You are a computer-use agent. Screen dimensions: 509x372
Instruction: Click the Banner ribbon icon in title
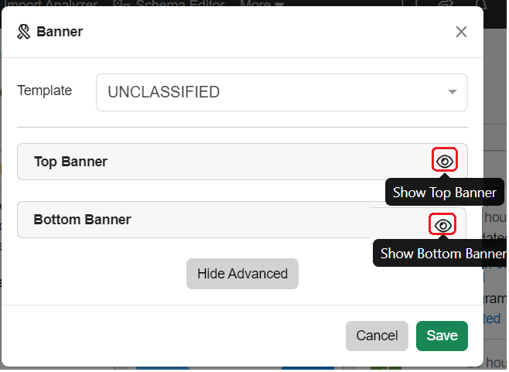point(24,32)
